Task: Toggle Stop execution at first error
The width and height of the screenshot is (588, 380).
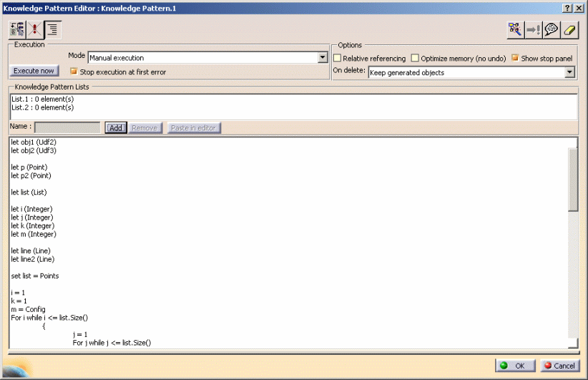Action: (73, 72)
